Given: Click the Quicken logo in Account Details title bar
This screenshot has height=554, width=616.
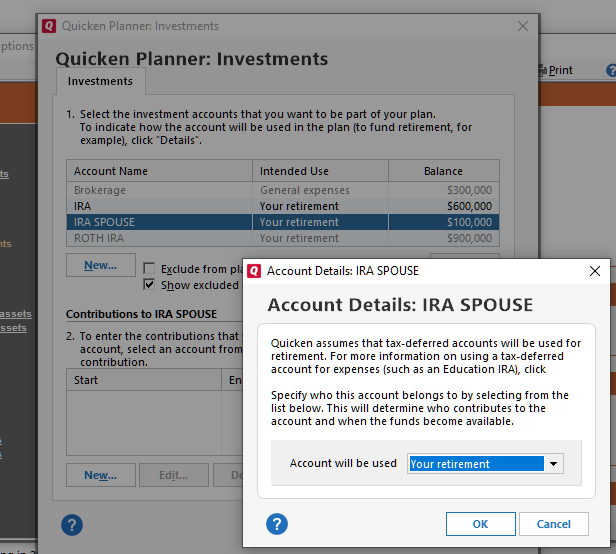Looking at the screenshot, I should point(254,271).
